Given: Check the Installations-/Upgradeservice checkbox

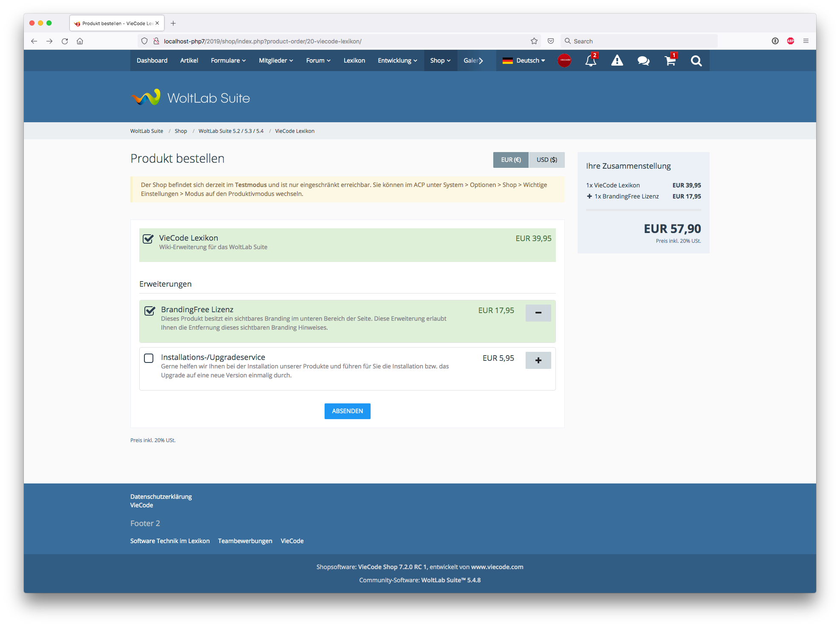Looking at the screenshot, I should (149, 358).
